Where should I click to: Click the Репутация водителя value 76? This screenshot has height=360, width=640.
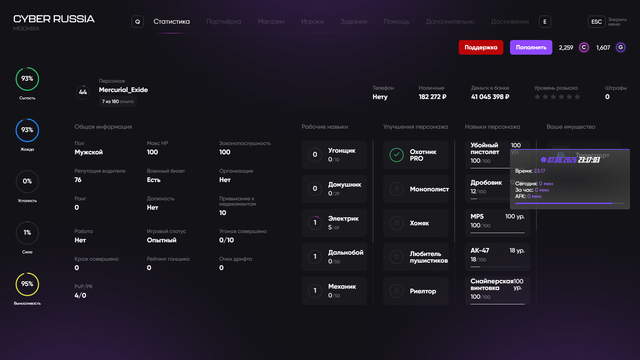[78, 180]
